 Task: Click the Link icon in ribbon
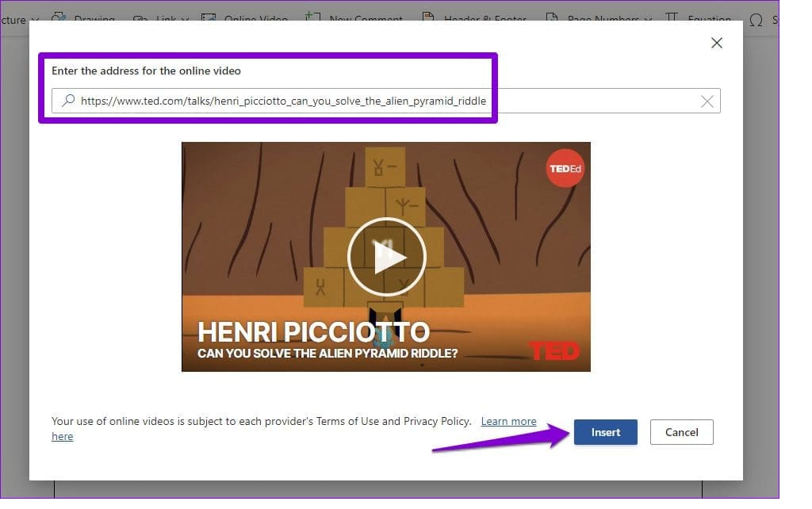tap(140, 19)
